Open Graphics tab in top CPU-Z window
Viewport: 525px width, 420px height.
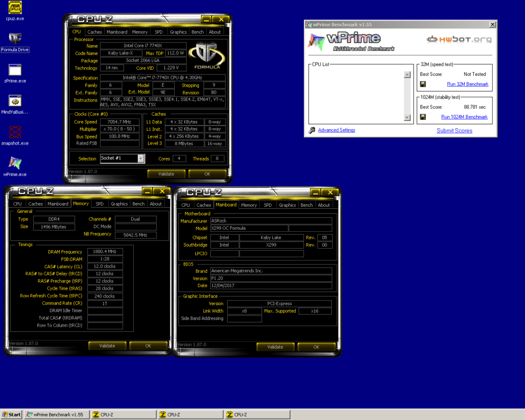(x=178, y=32)
